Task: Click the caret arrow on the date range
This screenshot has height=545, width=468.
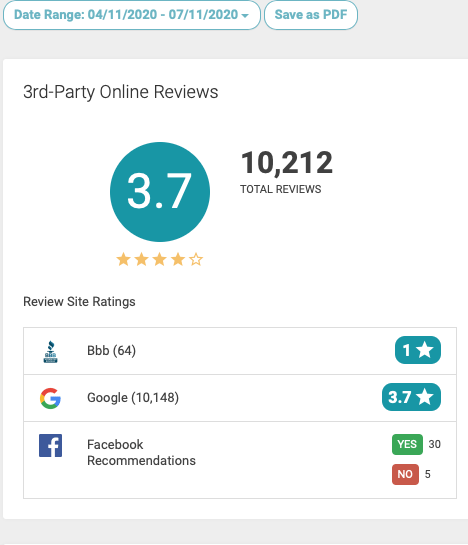Action: pyautogui.click(x=245, y=16)
